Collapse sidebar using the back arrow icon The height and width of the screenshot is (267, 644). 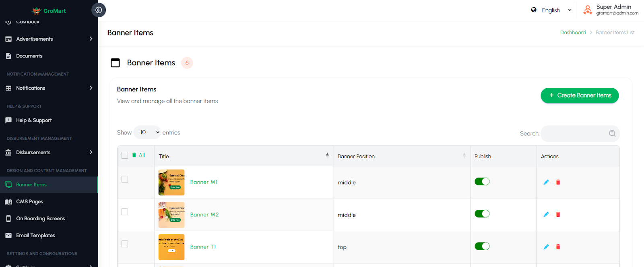[99, 10]
